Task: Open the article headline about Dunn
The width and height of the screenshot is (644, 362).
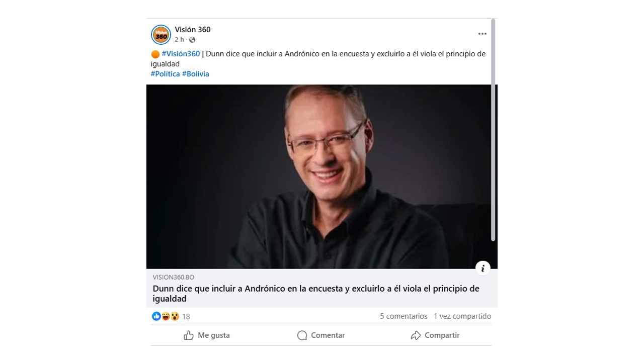Action: click(x=316, y=294)
